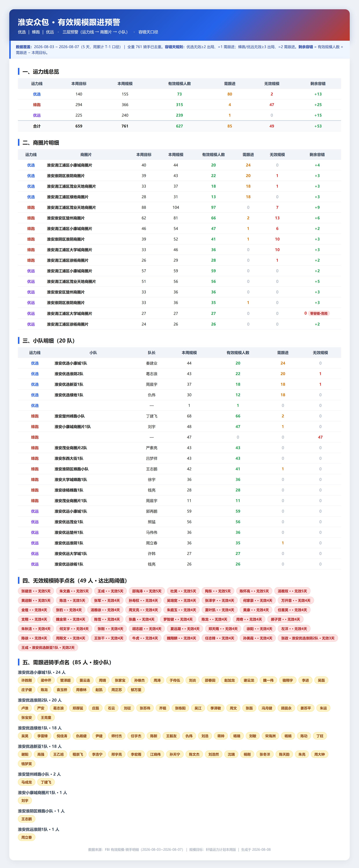Image resolution: width=359 pixels, height=868 pixels.
Task: Click the heading 一、运力线总览
Action: pyautogui.click(x=41, y=72)
